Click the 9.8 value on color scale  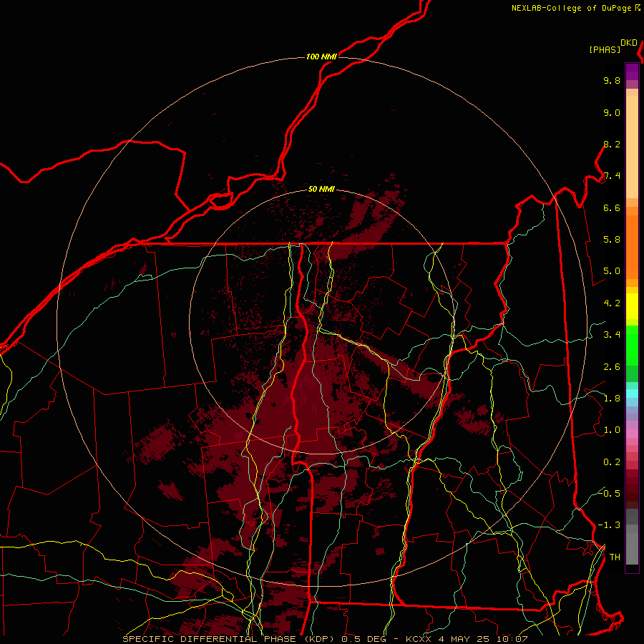tap(612, 80)
